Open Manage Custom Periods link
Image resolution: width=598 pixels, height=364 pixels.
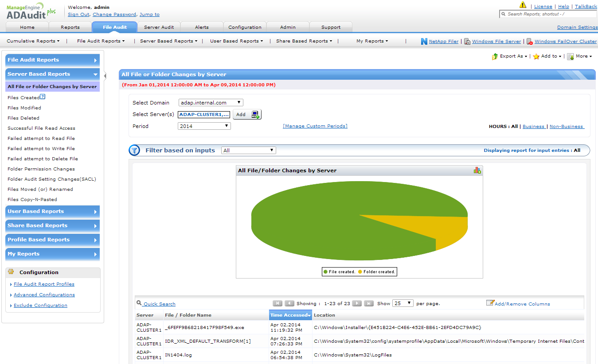click(x=315, y=126)
